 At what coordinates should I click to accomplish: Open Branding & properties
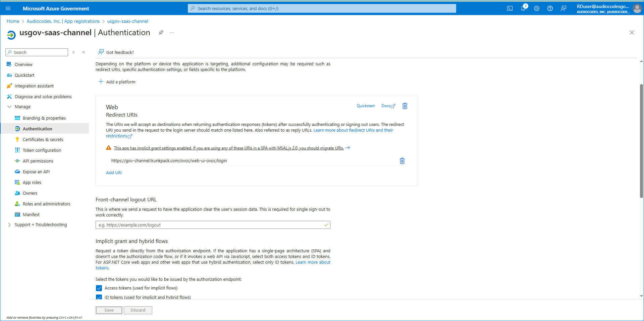point(45,118)
